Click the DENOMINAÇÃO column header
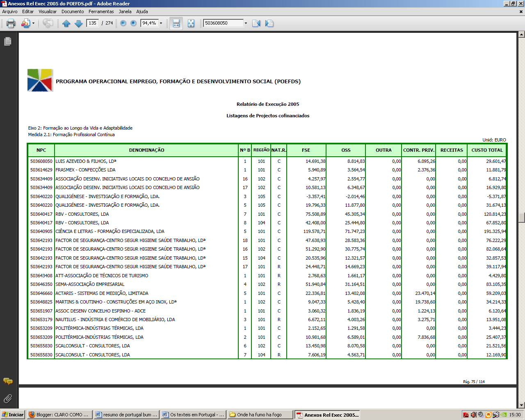525x420 pixels. tap(146, 150)
